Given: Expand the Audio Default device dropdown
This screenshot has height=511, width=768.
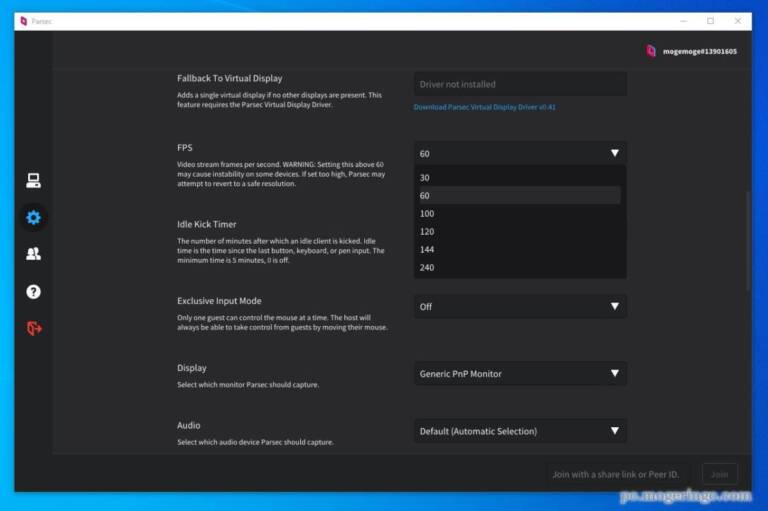Looking at the screenshot, I should click(x=520, y=431).
